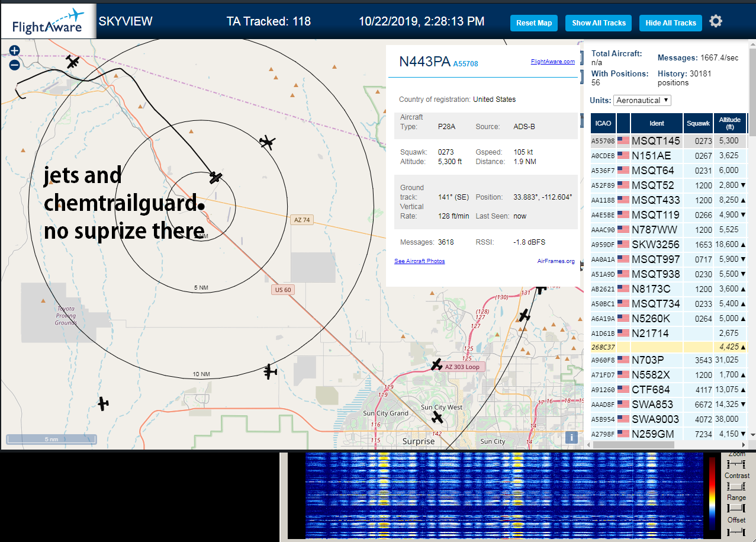Select the N5582X row
756x542 pixels.
(669, 375)
